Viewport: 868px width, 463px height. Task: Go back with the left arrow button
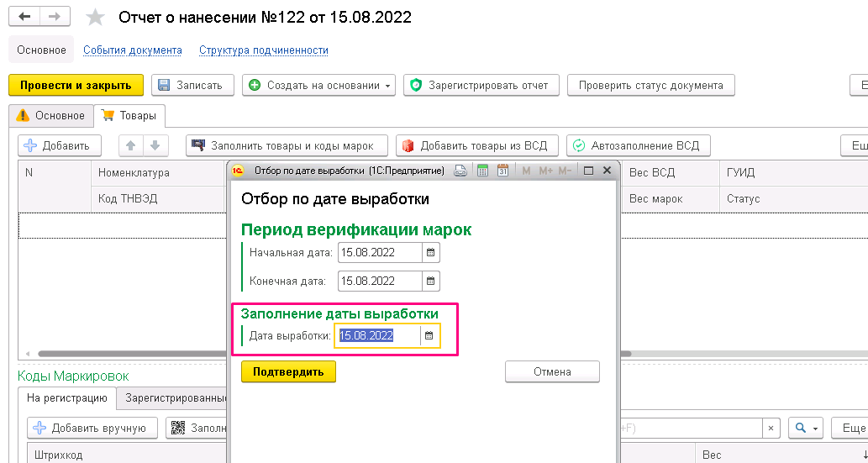(x=24, y=17)
